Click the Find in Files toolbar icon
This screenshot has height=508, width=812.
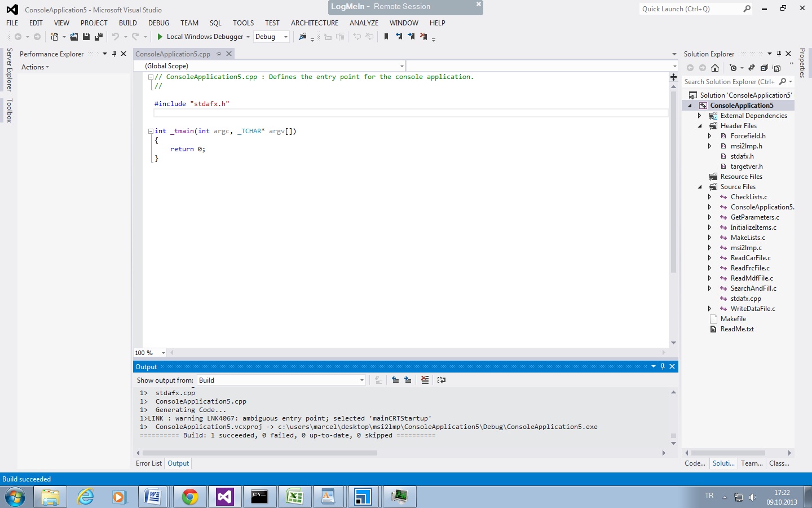point(303,37)
